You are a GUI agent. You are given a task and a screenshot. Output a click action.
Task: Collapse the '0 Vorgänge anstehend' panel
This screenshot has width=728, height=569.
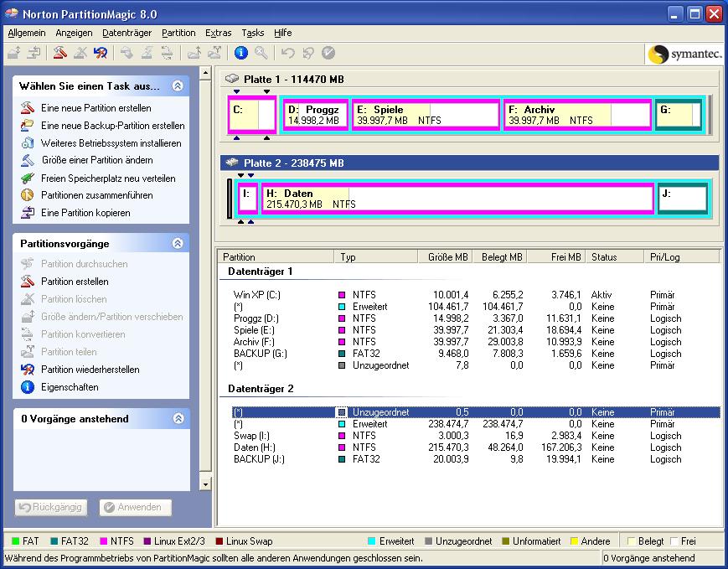point(178,418)
